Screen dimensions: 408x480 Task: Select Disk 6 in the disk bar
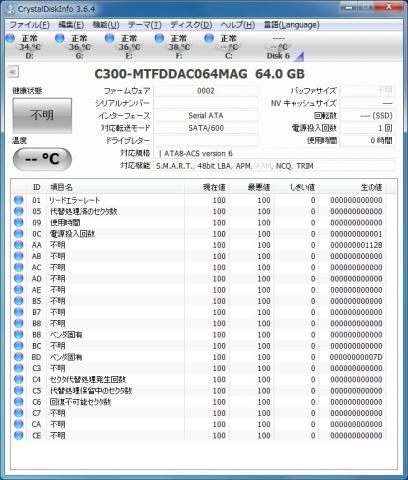tap(278, 47)
